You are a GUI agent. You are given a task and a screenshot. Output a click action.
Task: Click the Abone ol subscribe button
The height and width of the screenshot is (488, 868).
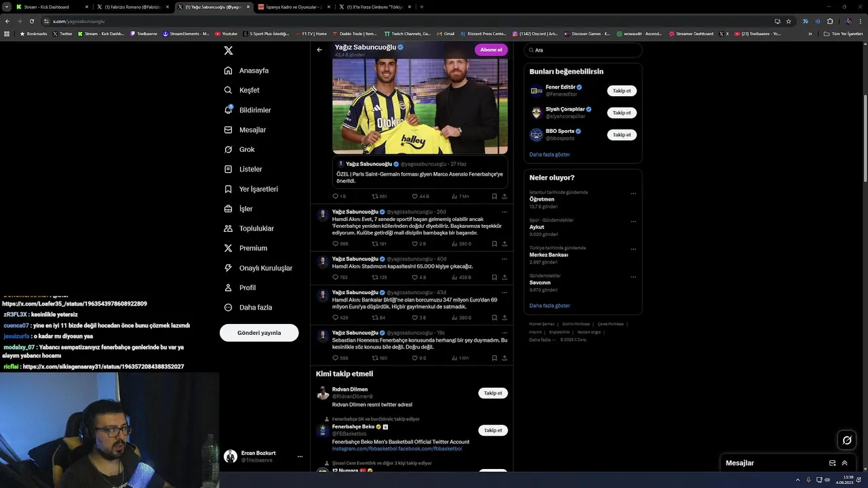coord(491,49)
